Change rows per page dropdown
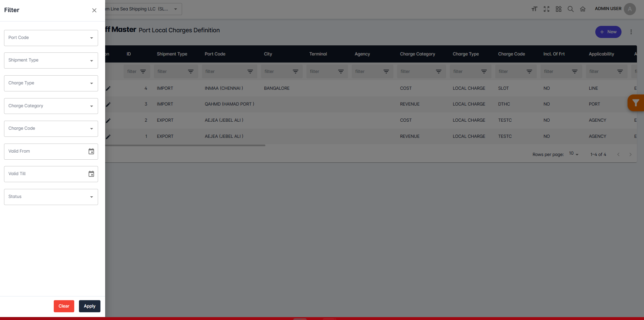This screenshot has width=644, height=320. pos(573,154)
